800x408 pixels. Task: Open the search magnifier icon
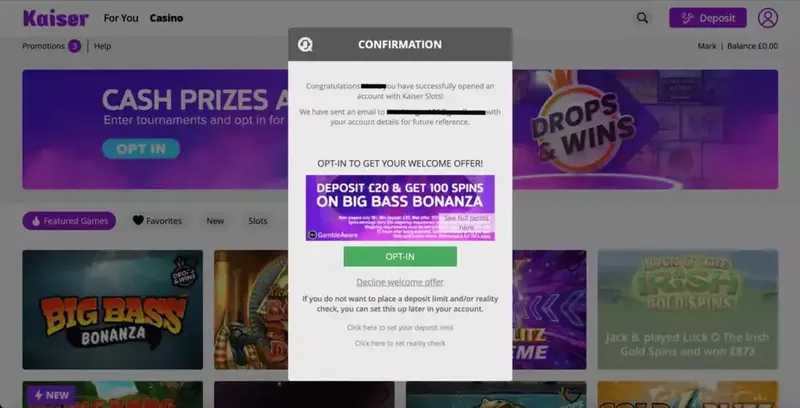point(642,18)
